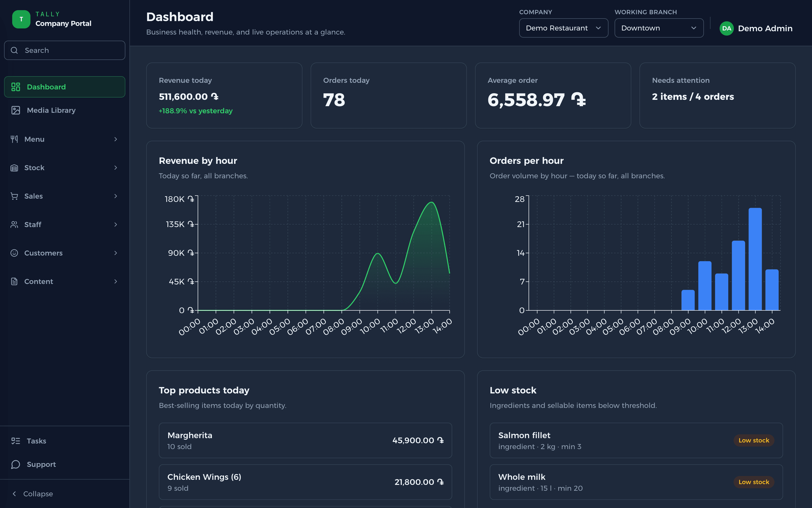Click the 13:00 bar in Orders per hour

(755, 259)
